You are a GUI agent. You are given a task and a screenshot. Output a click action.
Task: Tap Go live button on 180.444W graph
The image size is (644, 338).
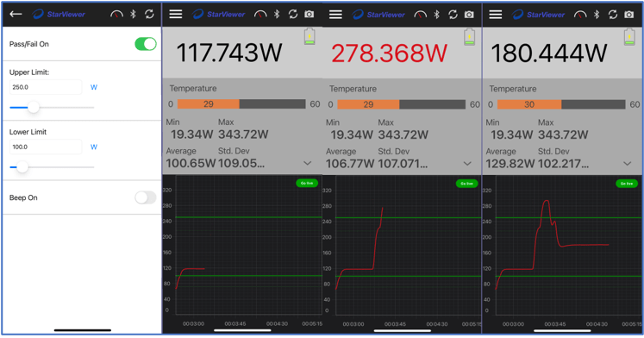[x=627, y=184]
